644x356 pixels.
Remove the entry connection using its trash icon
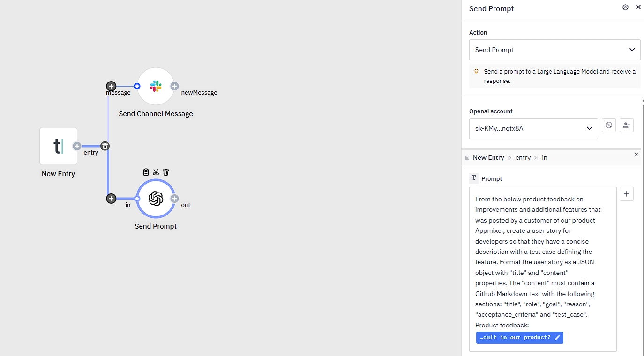click(x=105, y=146)
